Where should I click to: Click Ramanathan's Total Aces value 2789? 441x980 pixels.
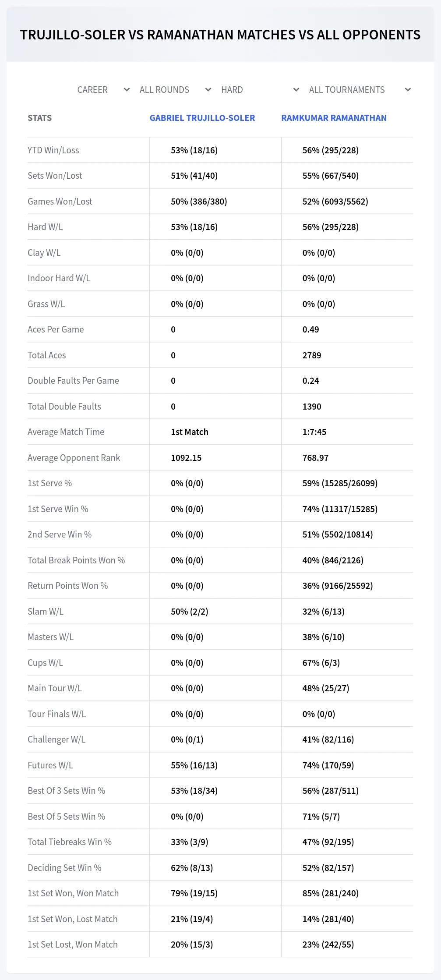pyautogui.click(x=312, y=355)
